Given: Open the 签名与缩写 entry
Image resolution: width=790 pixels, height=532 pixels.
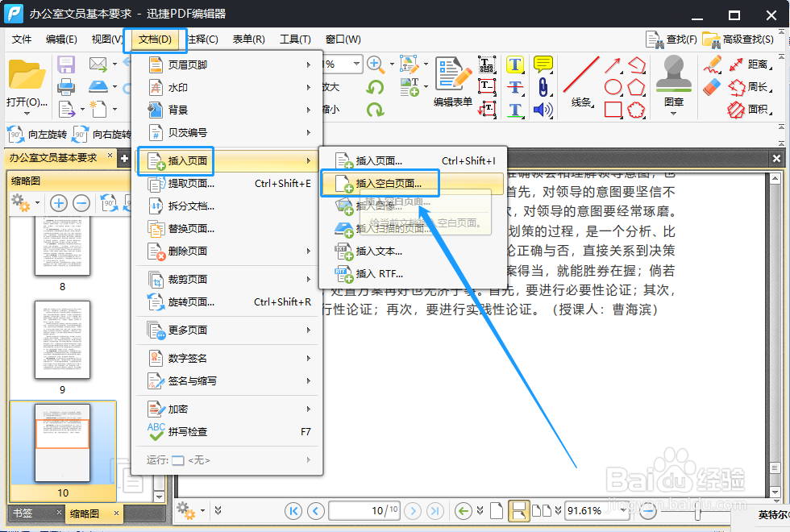Looking at the screenshot, I should click(x=227, y=380).
